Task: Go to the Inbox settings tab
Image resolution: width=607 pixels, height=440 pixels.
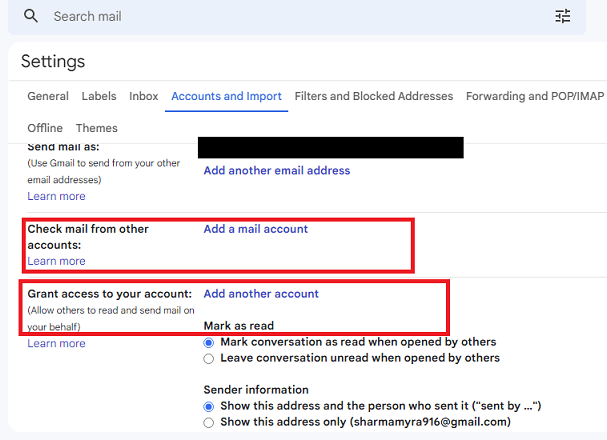Action: [x=144, y=97]
